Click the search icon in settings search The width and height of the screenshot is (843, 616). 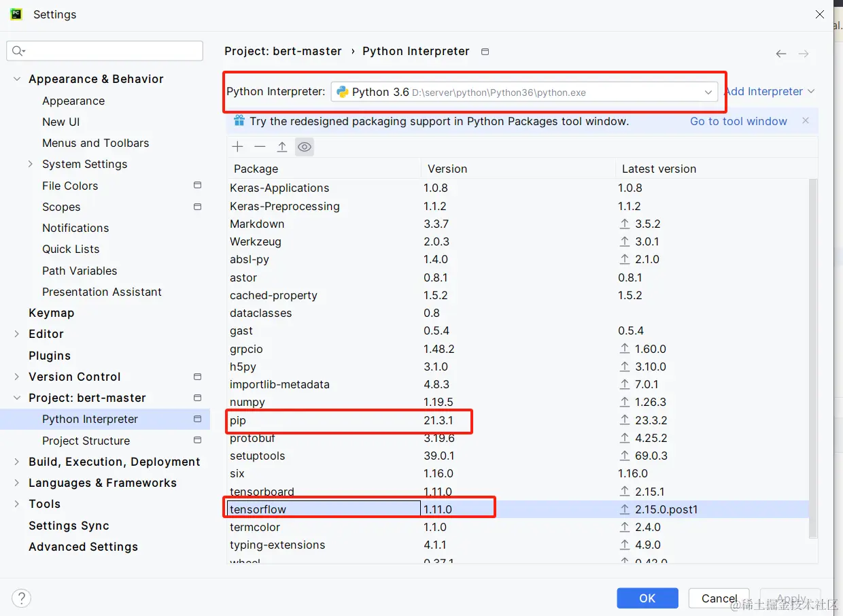[18, 51]
